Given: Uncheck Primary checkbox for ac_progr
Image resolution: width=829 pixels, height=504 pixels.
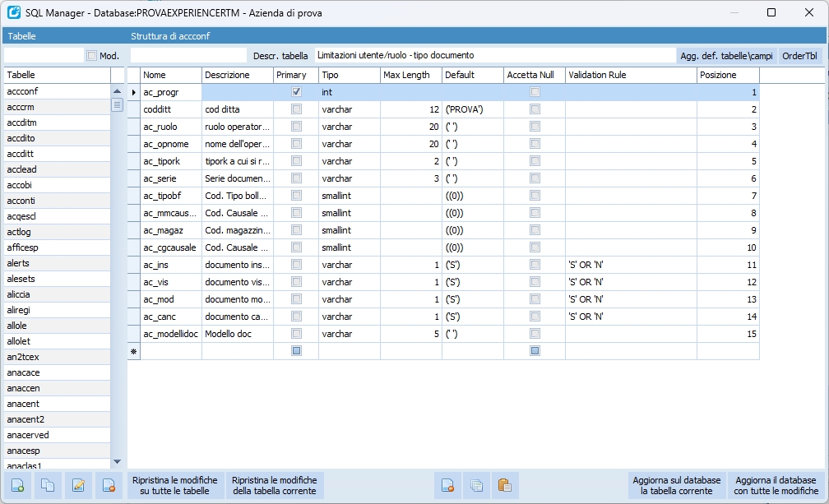Looking at the screenshot, I should (296, 92).
